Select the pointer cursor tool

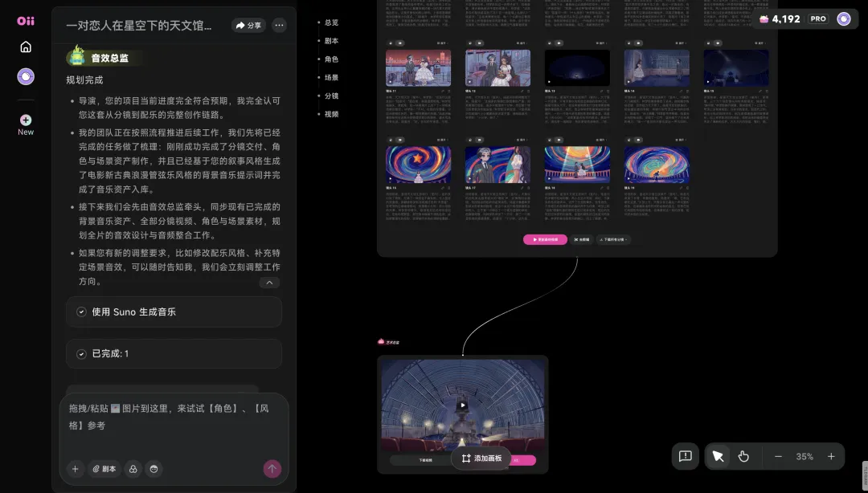[x=718, y=457]
